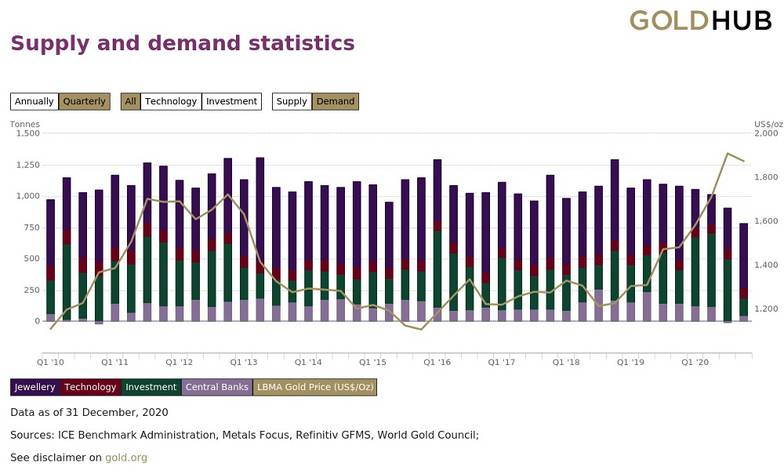Click the last bar of 2020

(744, 270)
